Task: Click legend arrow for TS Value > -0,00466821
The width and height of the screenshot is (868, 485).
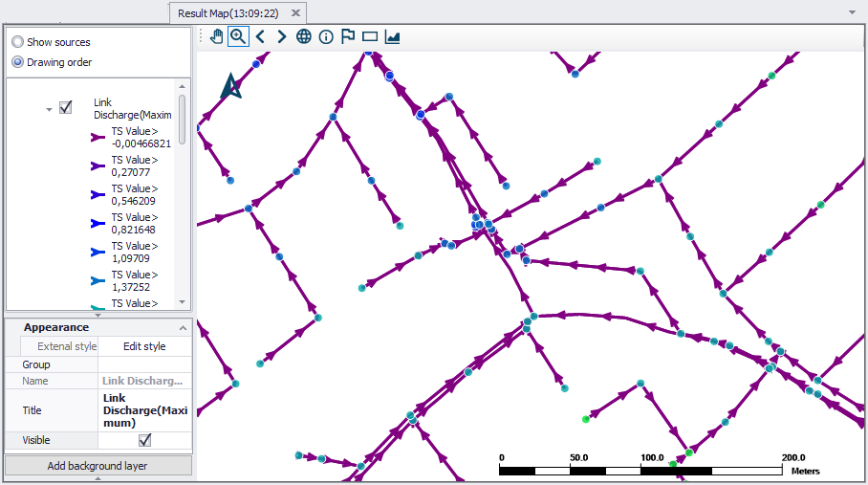Action: click(98, 138)
